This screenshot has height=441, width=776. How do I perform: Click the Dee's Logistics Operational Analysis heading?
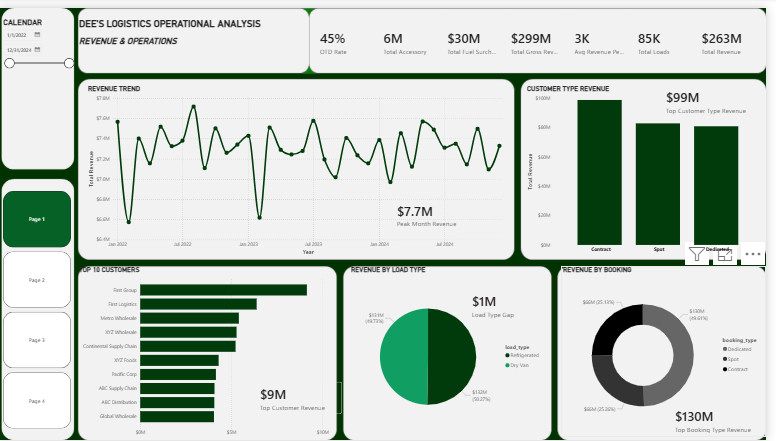pos(170,24)
